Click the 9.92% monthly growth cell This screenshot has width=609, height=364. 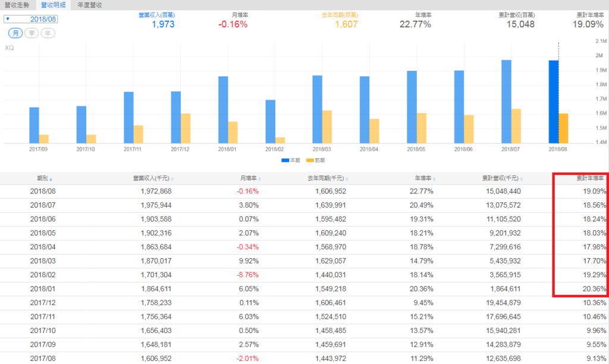(x=249, y=261)
